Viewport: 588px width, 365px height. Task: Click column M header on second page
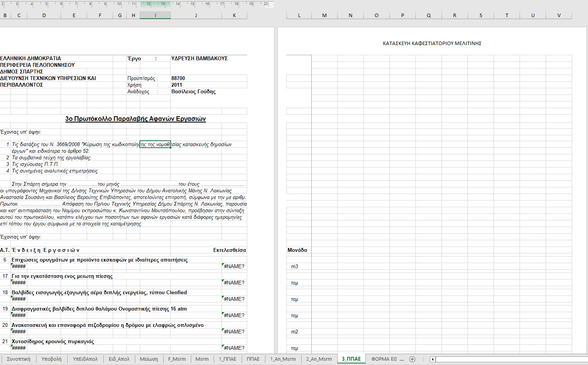pyautogui.click(x=325, y=16)
